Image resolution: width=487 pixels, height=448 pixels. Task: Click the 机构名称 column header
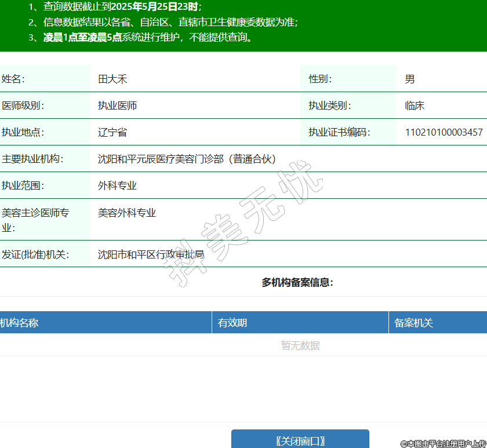19,323
